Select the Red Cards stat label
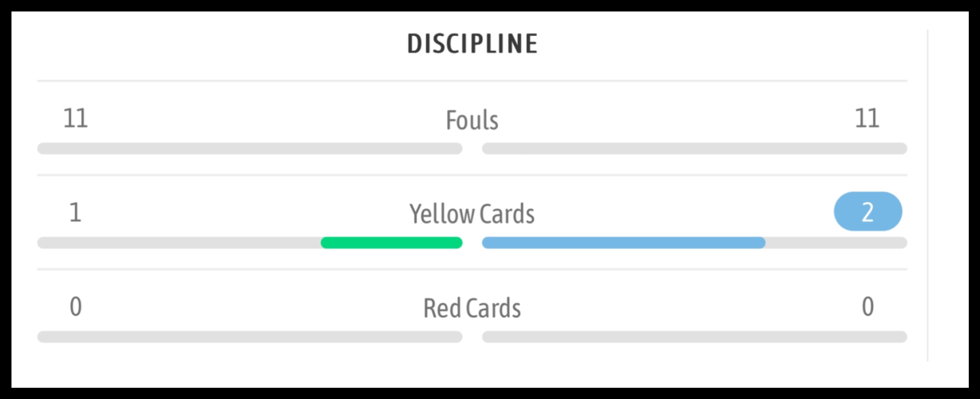Screen dimensions: 980x399 tap(472, 308)
